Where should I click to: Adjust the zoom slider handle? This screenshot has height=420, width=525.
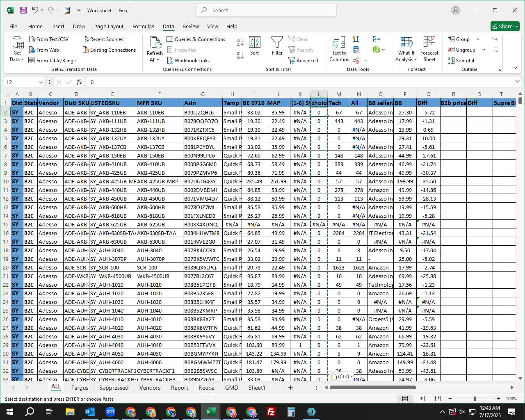pyautogui.click(x=475, y=399)
